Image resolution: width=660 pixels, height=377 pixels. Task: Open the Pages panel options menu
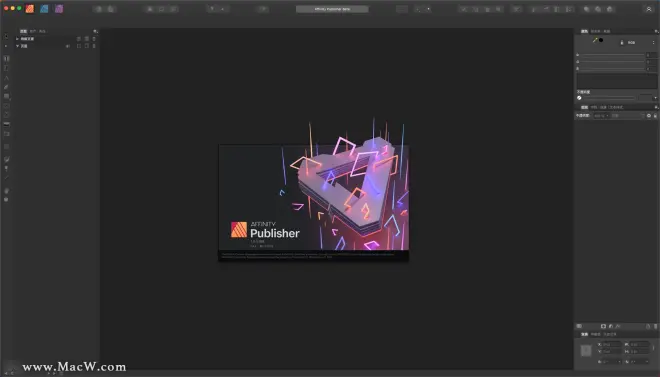[x=95, y=31]
